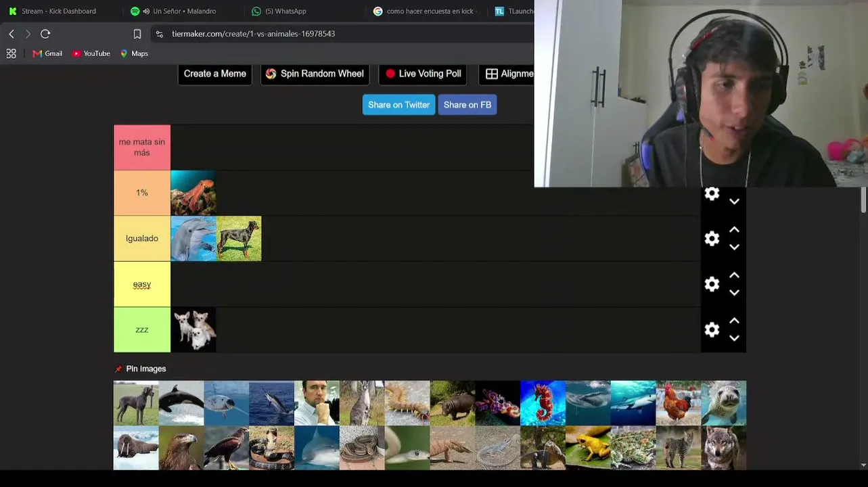This screenshot has width=868, height=487.
Task: Open settings gear for the zzz tier
Action: coord(712,329)
